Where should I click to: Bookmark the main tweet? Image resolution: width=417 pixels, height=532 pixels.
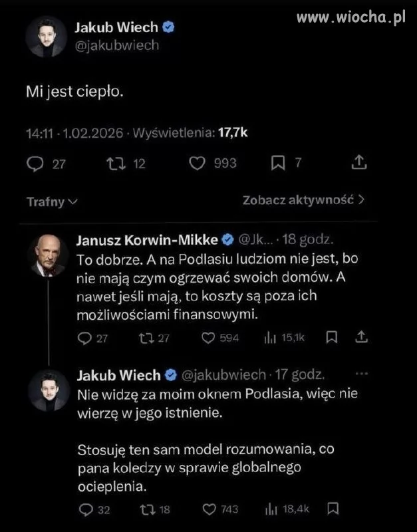pyautogui.click(x=279, y=164)
